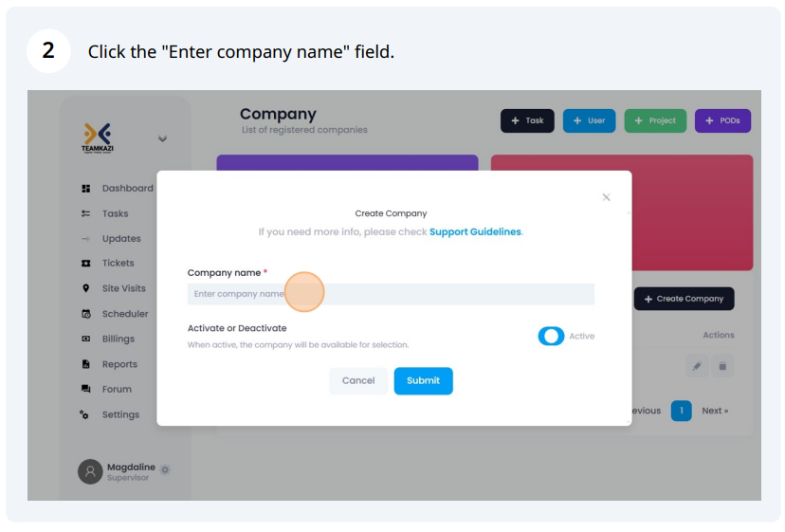Go to the Next page of results

click(x=715, y=411)
